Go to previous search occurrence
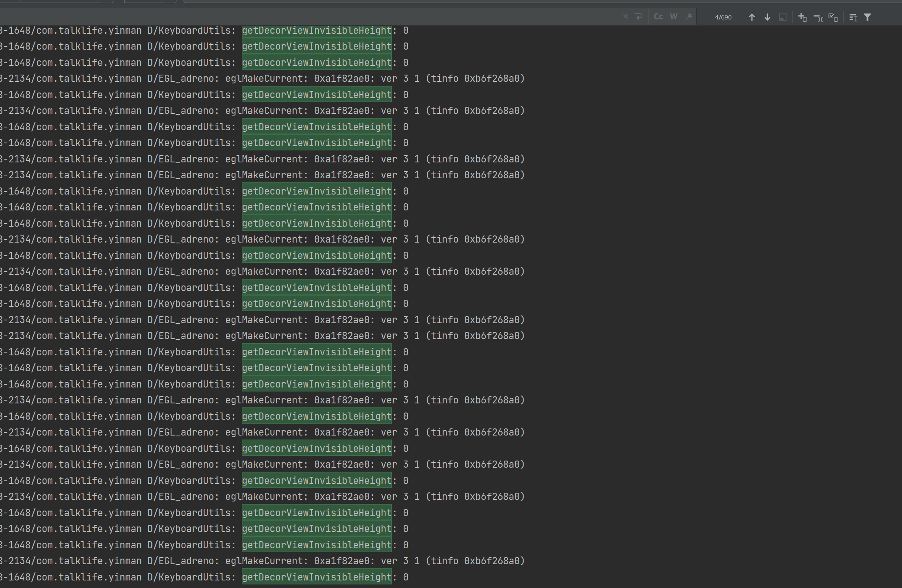The height and width of the screenshot is (588, 902). (x=752, y=17)
